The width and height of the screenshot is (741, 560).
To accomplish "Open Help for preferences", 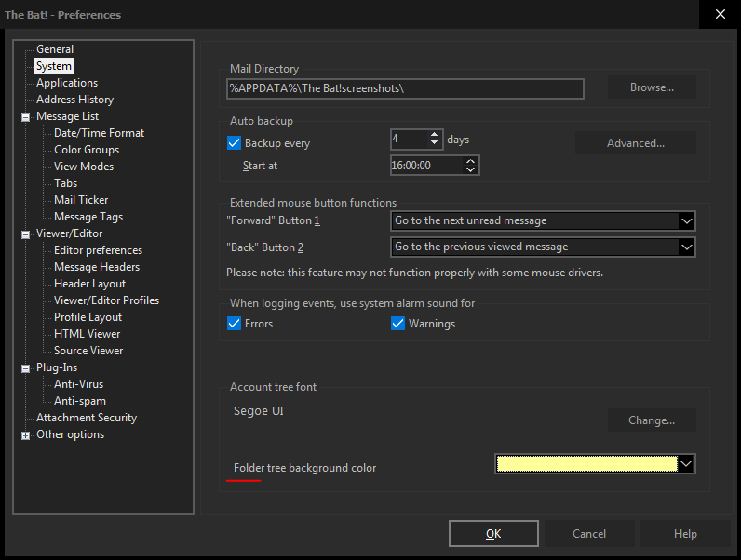I will pos(685,534).
